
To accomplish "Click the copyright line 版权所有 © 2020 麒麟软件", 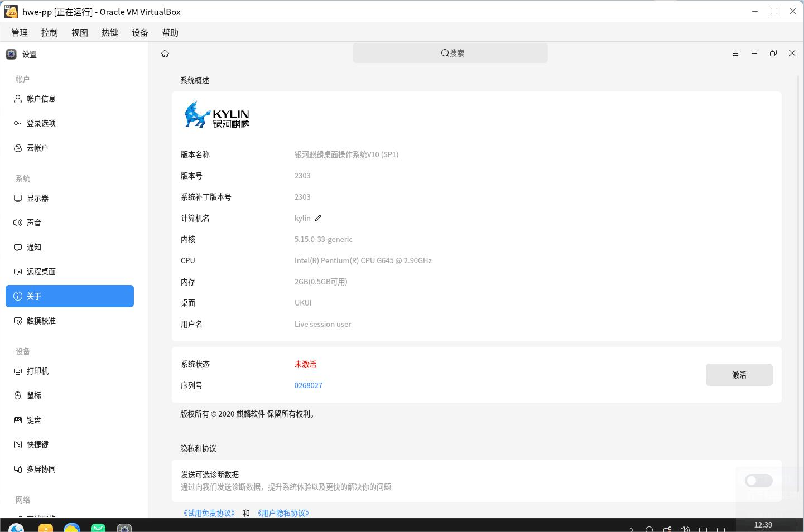I will [249, 414].
